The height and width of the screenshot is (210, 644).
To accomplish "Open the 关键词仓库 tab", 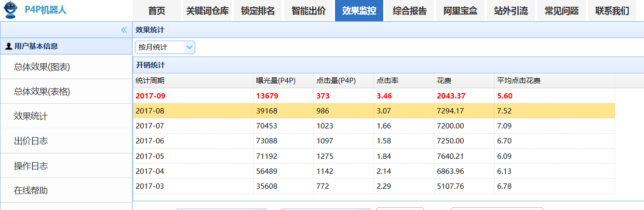I will [207, 11].
